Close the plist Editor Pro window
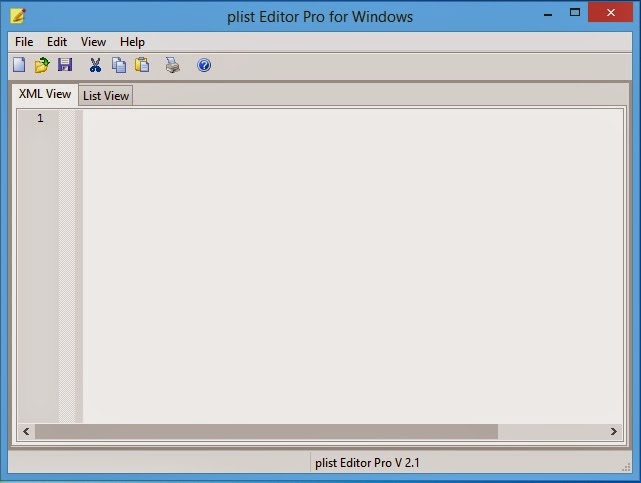Screen dimensions: 641x483 click(611, 12)
